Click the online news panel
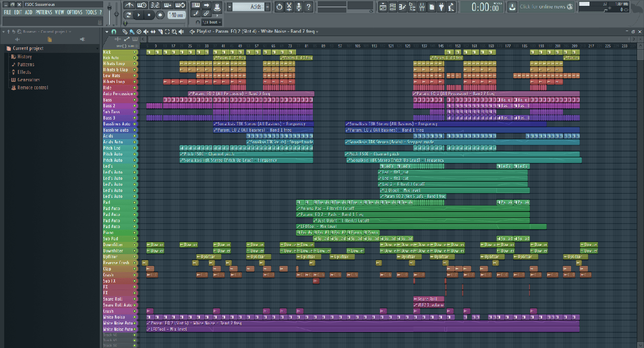This screenshot has width=644, height=348. pos(545,7)
